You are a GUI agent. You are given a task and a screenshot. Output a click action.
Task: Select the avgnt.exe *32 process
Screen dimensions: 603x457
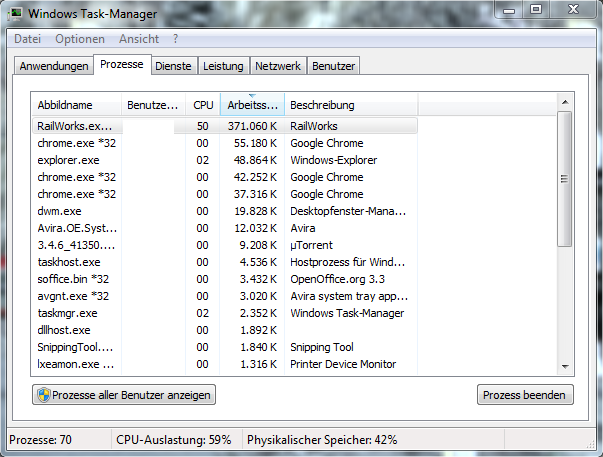(x=225, y=296)
